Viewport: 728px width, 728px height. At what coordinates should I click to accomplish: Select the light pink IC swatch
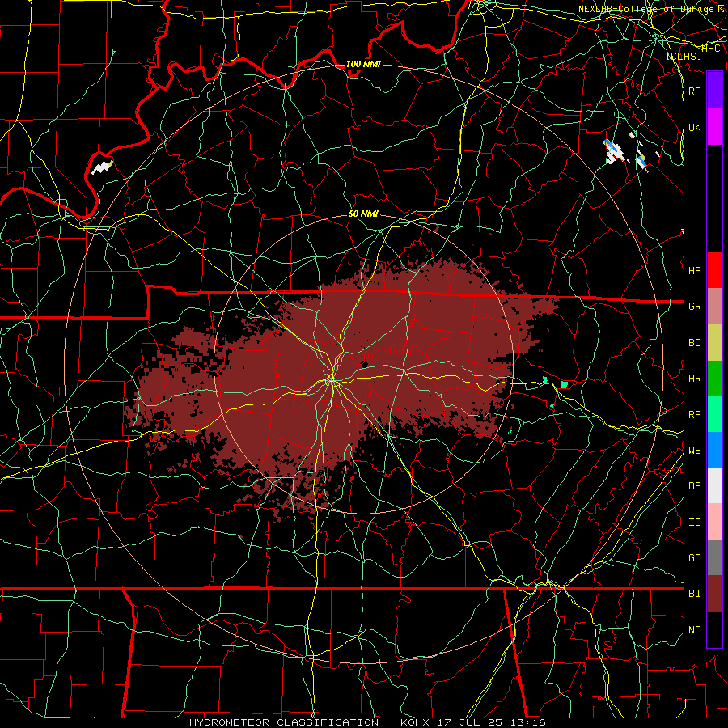[714, 522]
